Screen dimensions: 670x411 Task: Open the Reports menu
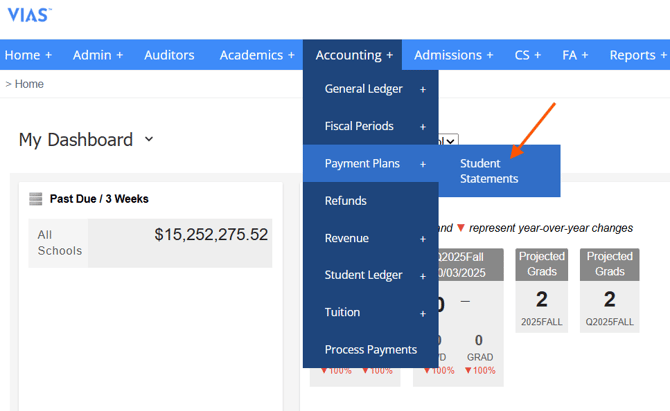click(638, 55)
